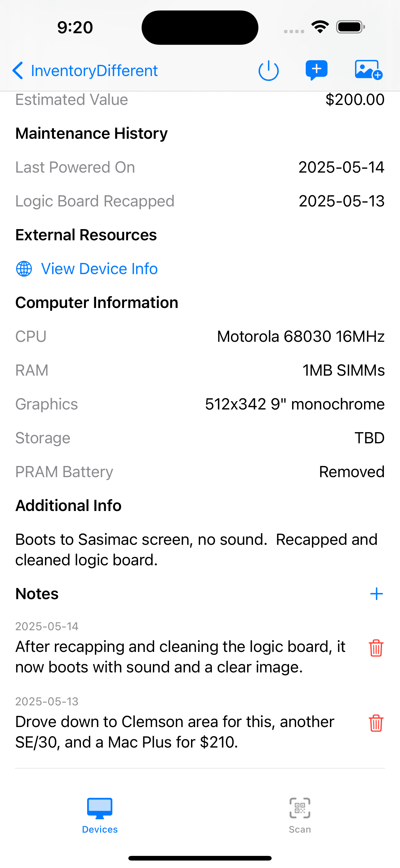Select the PRAM Battery Removed row

(x=200, y=472)
